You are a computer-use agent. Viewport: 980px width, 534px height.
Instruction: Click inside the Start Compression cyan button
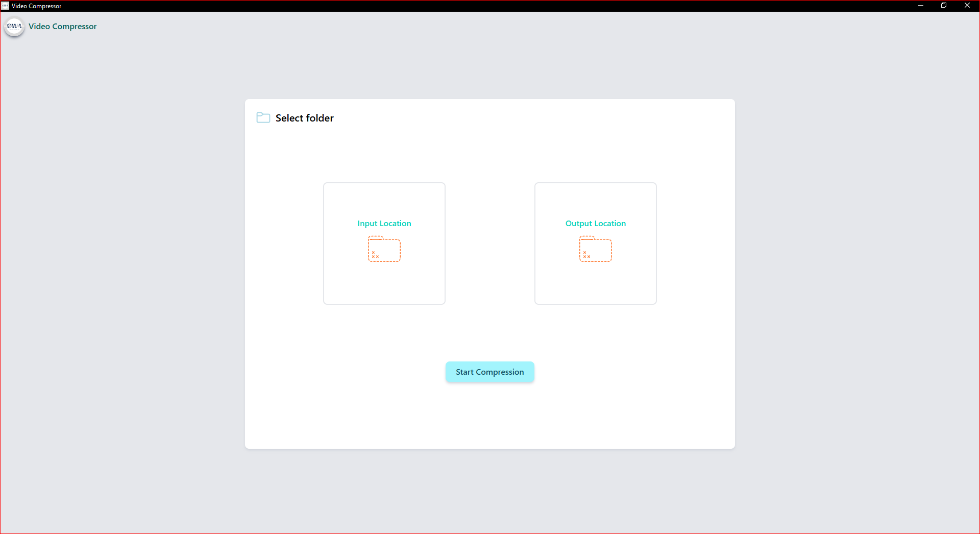coord(489,372)
